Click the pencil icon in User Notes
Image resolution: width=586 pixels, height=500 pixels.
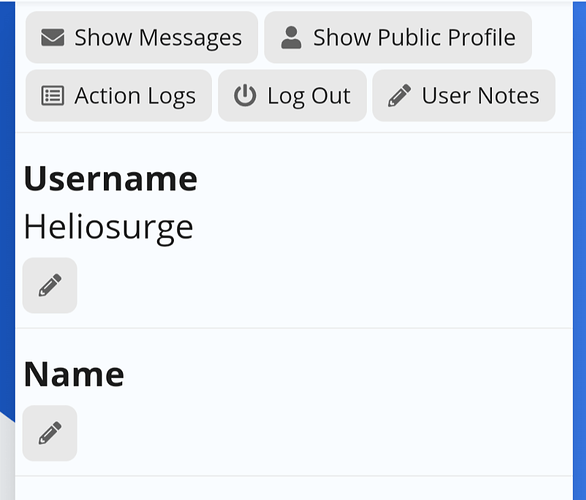pos(399,96)
